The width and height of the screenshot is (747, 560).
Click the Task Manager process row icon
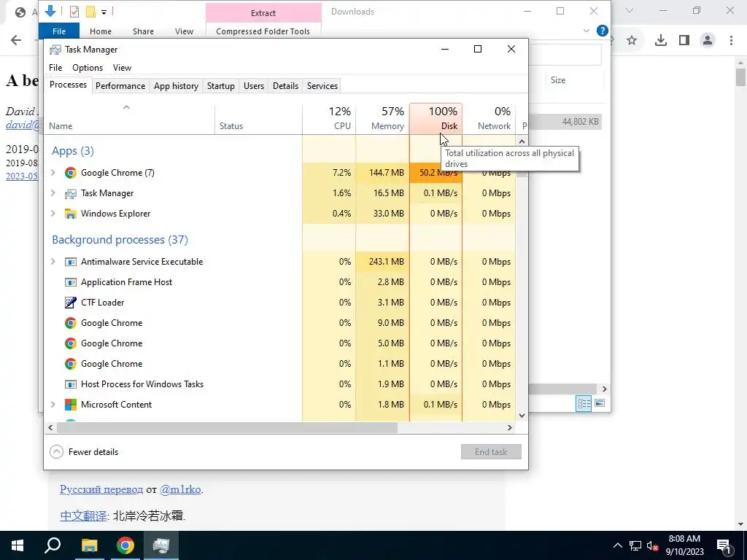(71, 193)
